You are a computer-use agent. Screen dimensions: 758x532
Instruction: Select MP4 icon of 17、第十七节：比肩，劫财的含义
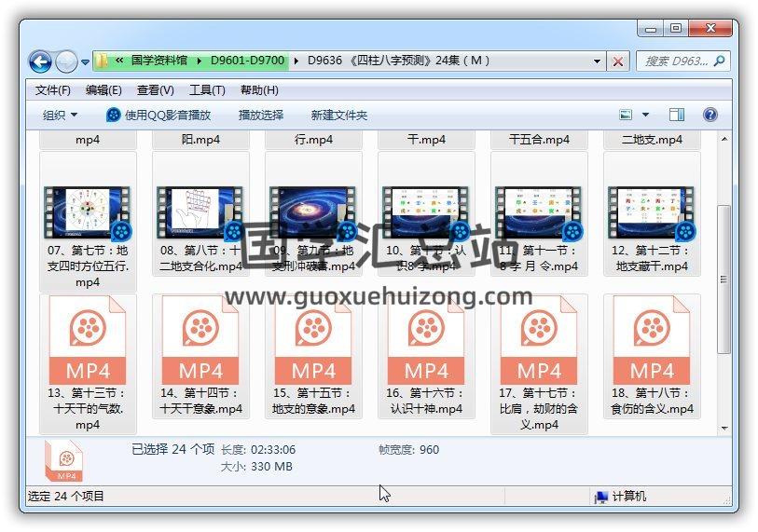point(539,340)
